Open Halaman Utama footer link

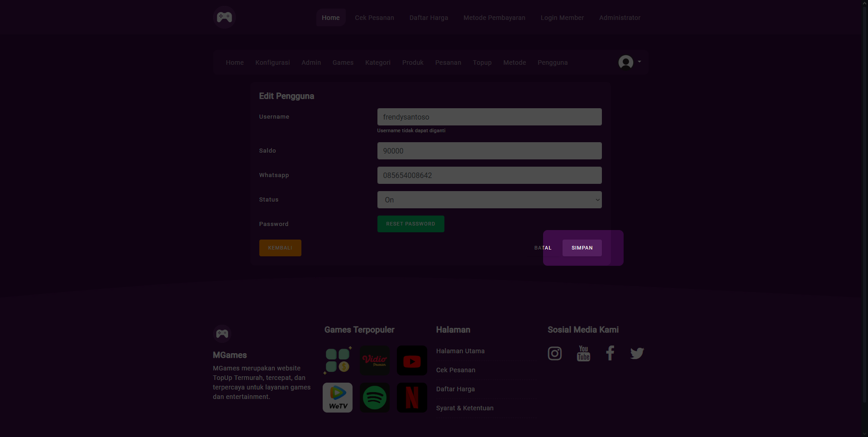460,351
